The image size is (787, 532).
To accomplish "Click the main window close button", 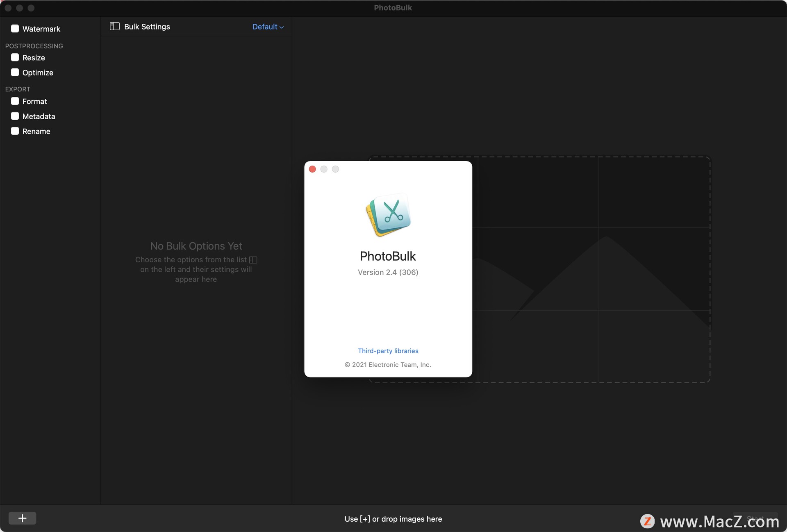I will pos(8,8).
